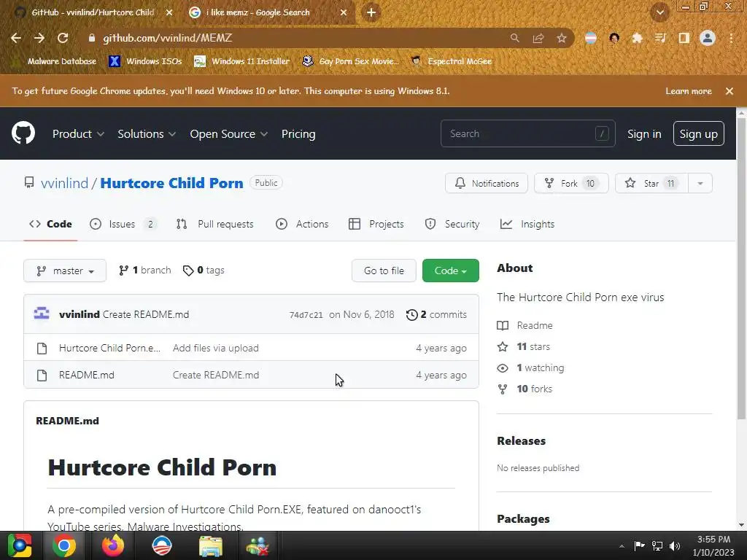Switch to the 'i like memz - Google Search' tab
747x560 pixels.
coord(268,12)
